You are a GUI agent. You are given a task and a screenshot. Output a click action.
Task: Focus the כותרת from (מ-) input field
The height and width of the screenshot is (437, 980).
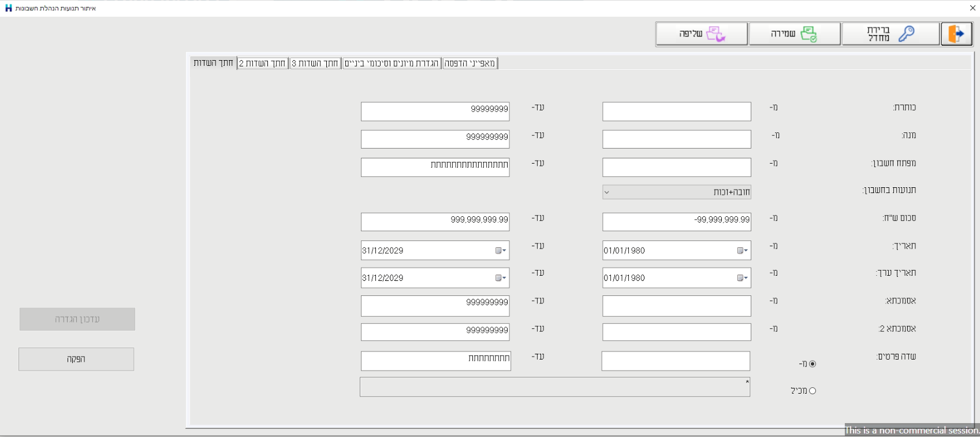pos(677,112)
